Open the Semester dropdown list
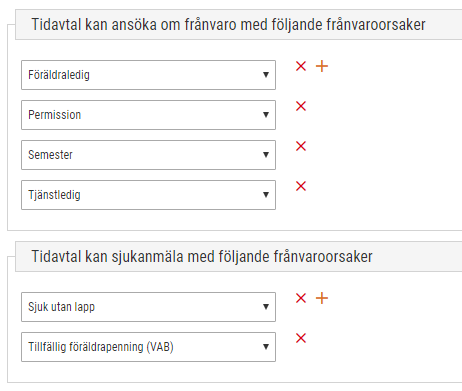 click(148, 155)
